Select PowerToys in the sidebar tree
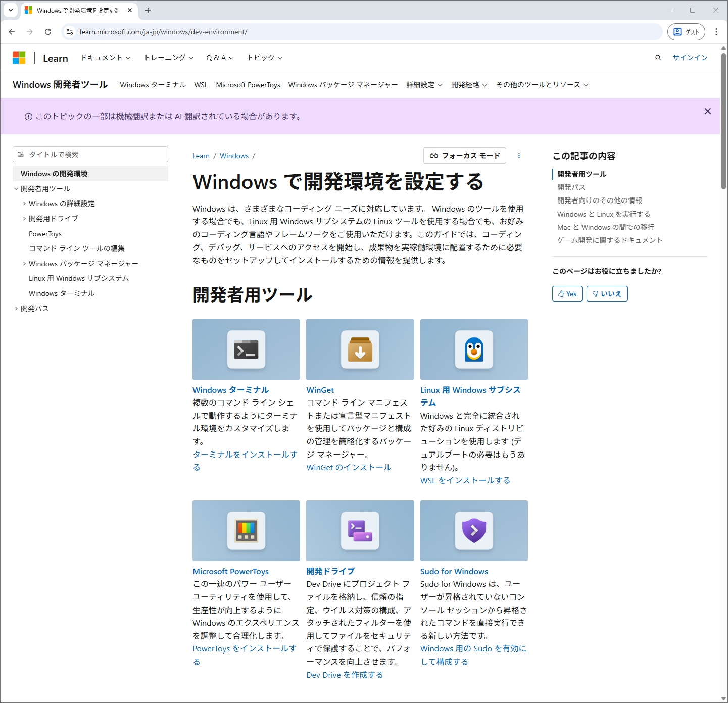The width and height of the screenshot is (728, 703). [45, 234]
